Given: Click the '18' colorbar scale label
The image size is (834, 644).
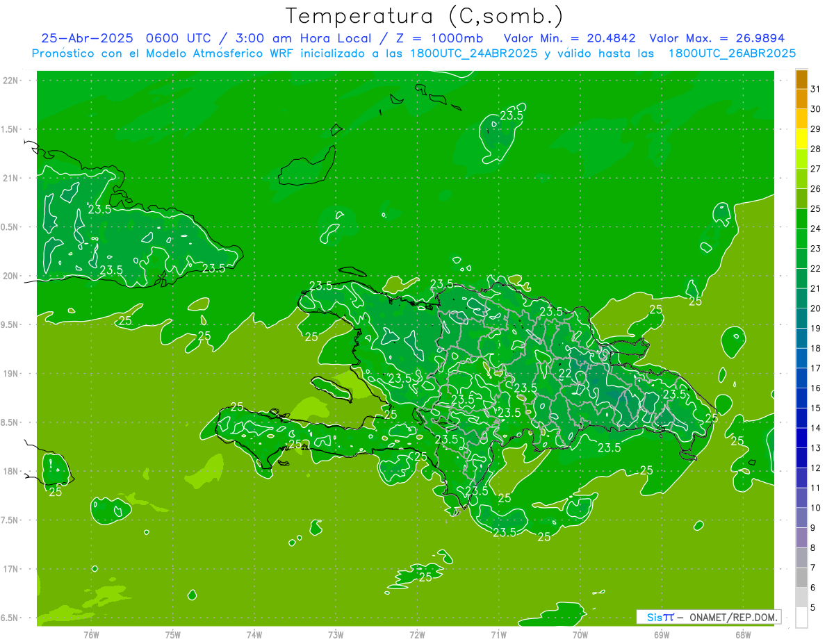Looking at the screenshot, I should click(816, 348).
